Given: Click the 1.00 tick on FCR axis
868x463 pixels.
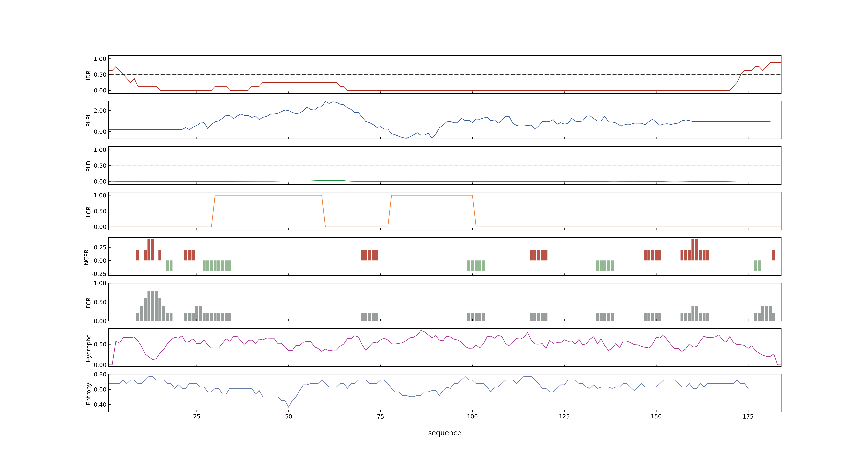Looking at the screenshot, I should [x=100, y=283].
